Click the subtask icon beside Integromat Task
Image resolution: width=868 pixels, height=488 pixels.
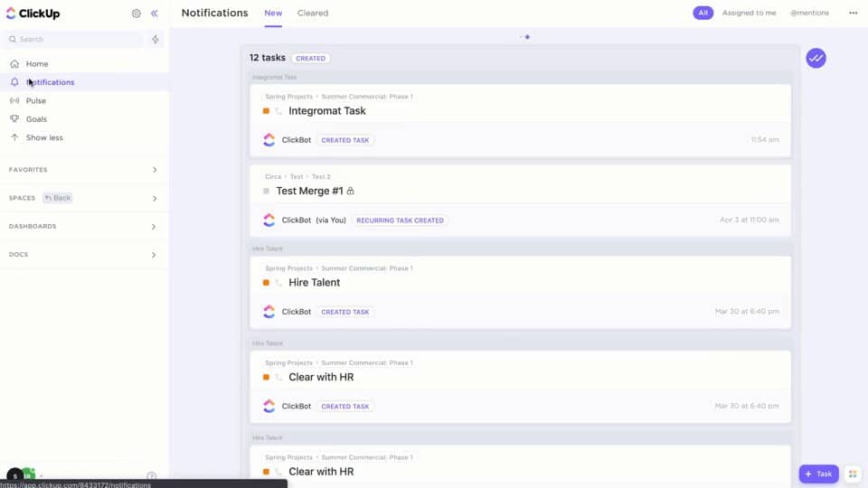278,111
